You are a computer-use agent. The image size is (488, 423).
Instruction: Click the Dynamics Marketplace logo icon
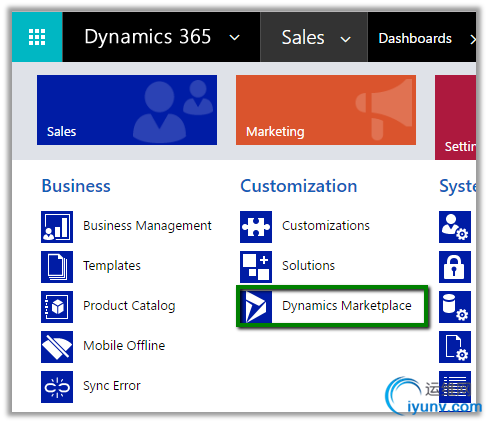point(256,307)
